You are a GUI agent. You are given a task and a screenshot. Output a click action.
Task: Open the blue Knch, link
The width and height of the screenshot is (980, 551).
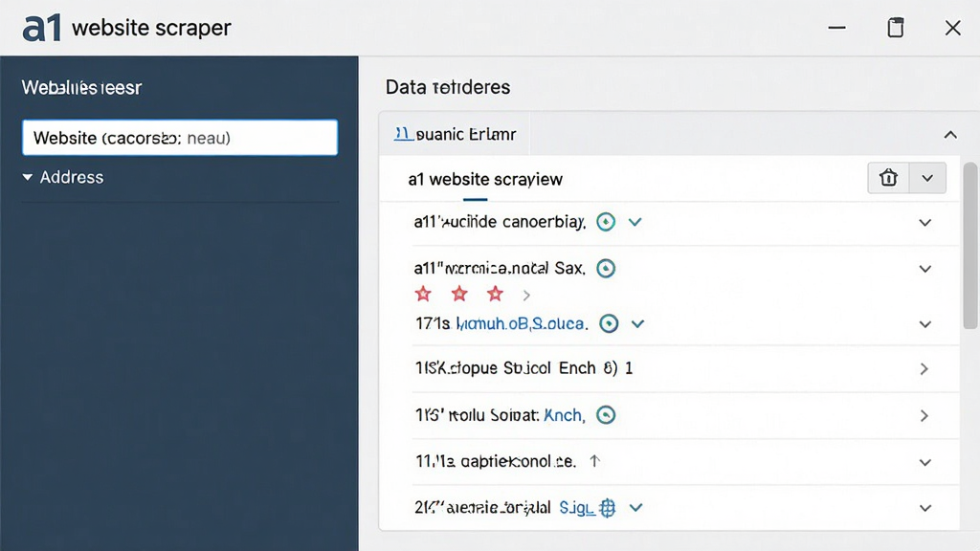565,415
